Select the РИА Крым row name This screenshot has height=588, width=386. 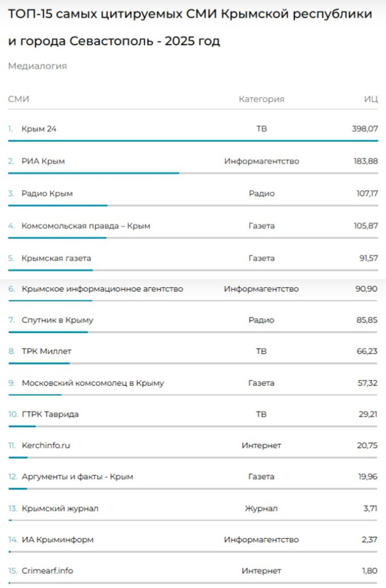point(43,161)
